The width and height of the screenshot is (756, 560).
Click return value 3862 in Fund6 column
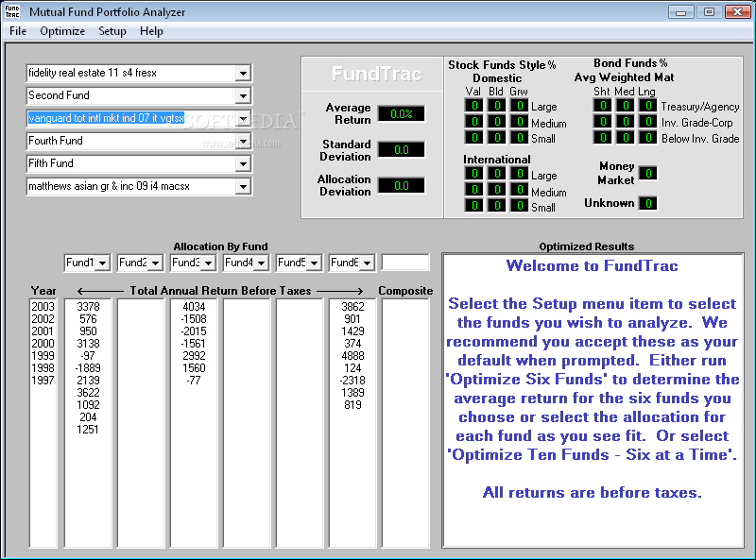[352, 307]
